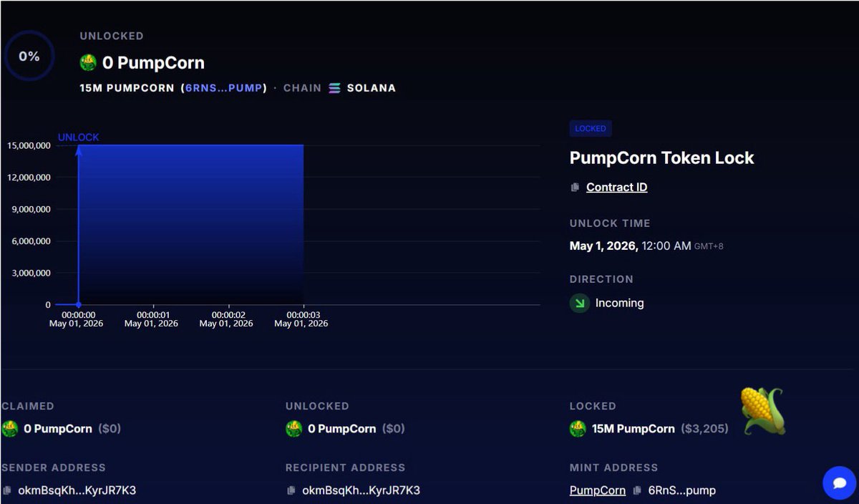This screenshot has height=504, width=859.
Task: Click the unlock point marker on the chart
Action: click(x=78, y=304)
